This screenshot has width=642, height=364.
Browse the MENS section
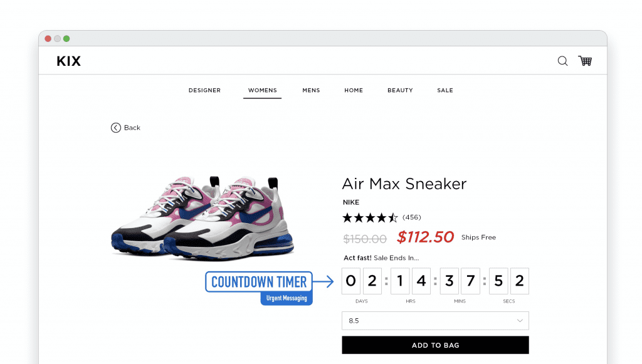click(x=311, y=90)
